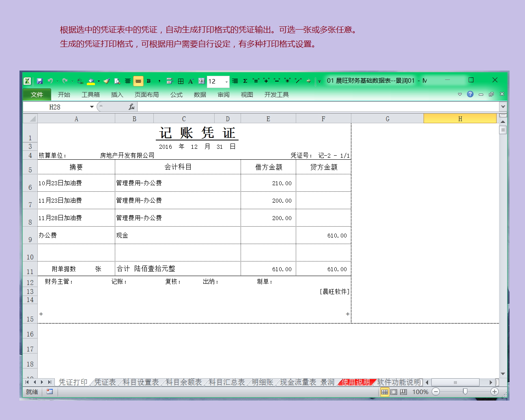Open the font size dropdown showing 12
The width and height of the screenshot is (525, 420).
[x=226, y=82]
